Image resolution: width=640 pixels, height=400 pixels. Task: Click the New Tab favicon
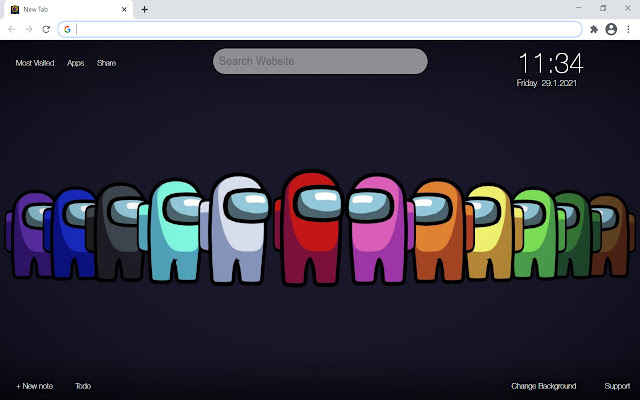click(15, 9)
